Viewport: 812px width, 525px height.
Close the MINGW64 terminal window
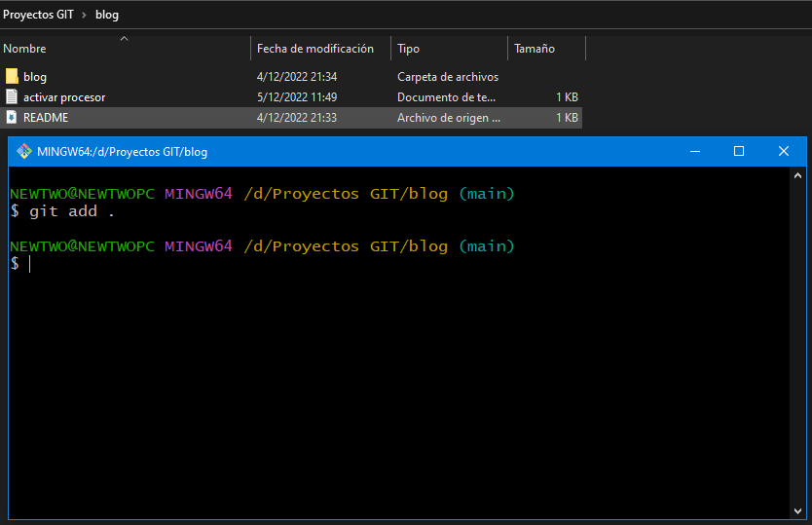coord(784,151)
